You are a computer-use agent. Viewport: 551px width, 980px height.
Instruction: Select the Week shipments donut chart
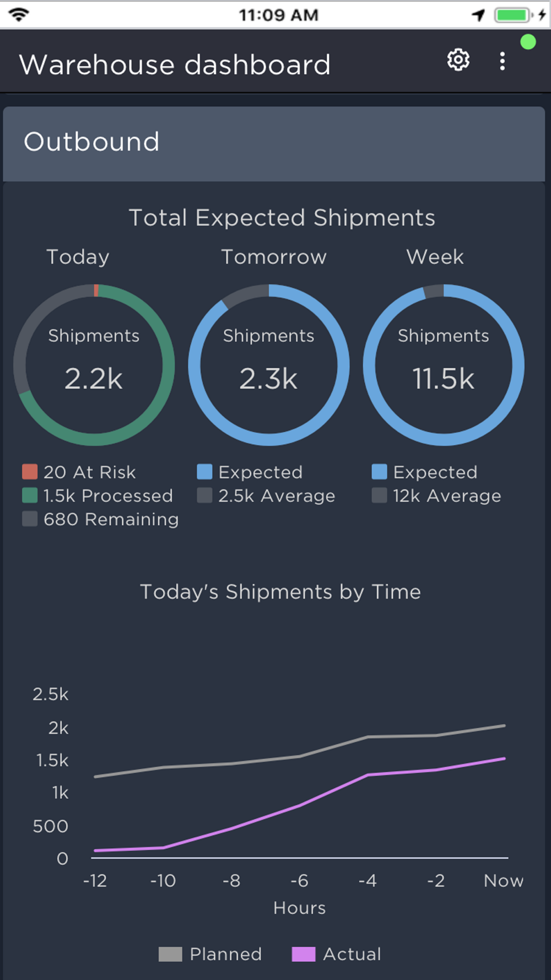(x=444, y=365)
